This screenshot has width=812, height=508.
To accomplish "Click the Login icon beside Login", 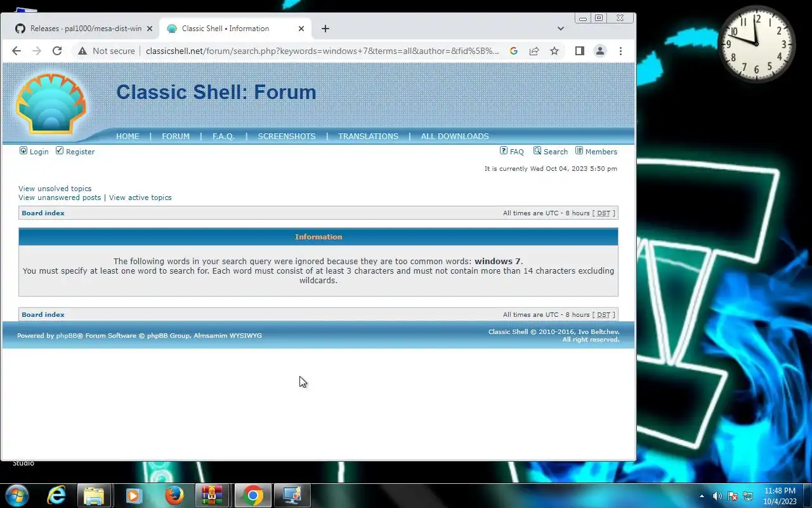I will click(x=23, y=150).
